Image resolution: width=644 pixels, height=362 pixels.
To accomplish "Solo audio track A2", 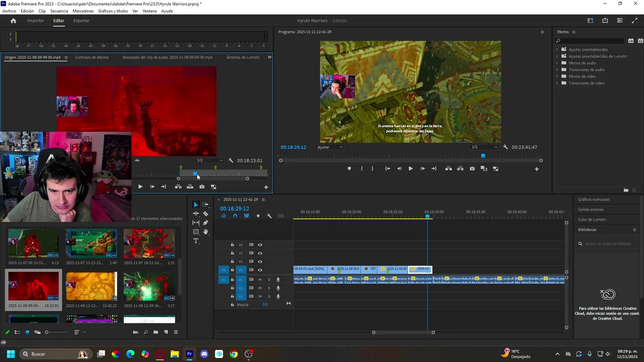I will tap(269, 288).
